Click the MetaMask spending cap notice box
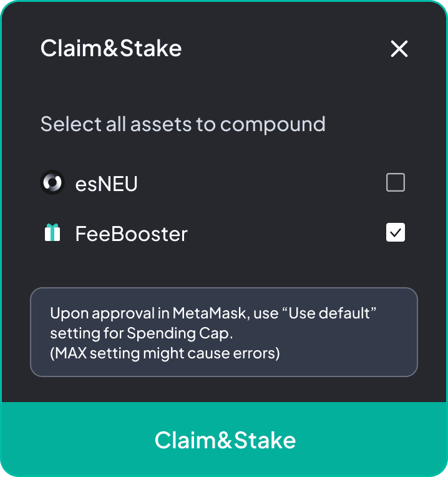This screenshot has height=477, width=448. [224, 332]
